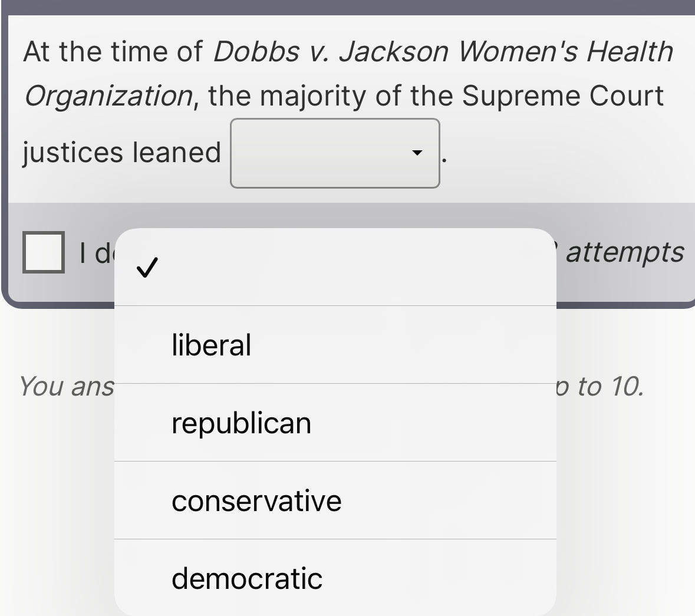The image size is (695, 616).
Task: Click the checkmark icon in the dropdown menu
Action: click(x=147, y=268)
